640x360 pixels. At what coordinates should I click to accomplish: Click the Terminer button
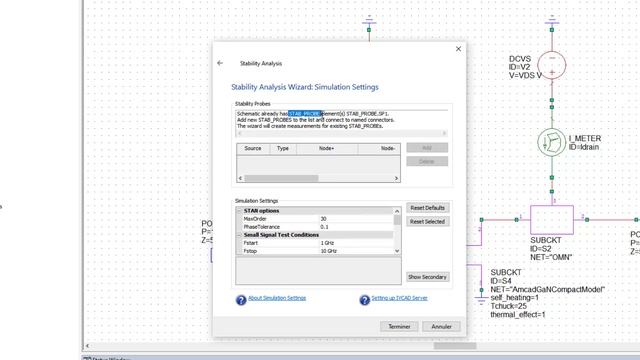point(399,327)
